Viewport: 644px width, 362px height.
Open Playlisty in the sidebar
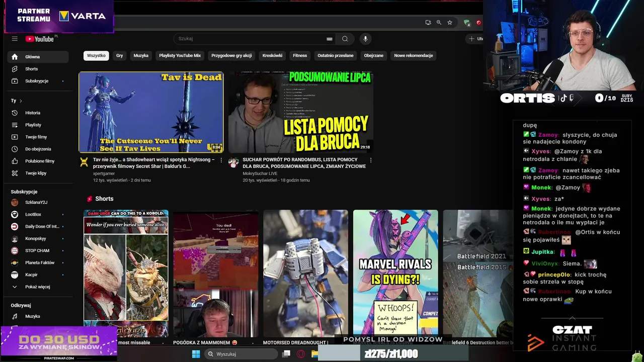coord(38,125)
